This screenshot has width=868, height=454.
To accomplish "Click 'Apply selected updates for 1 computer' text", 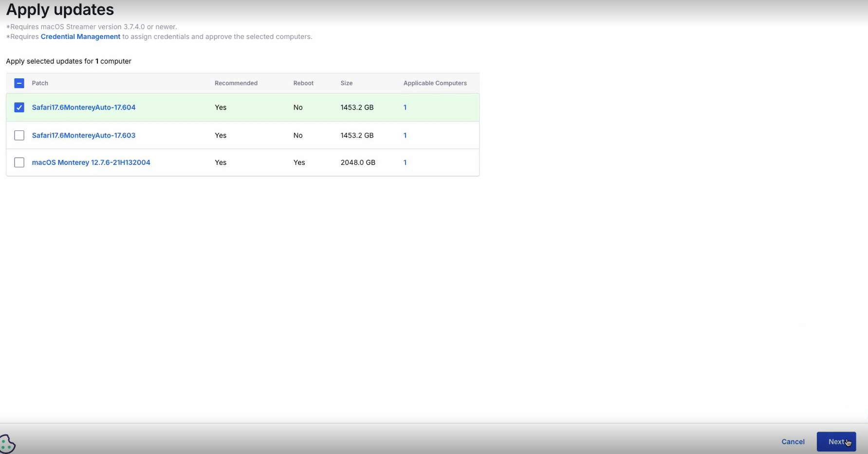I will [69, 61].
